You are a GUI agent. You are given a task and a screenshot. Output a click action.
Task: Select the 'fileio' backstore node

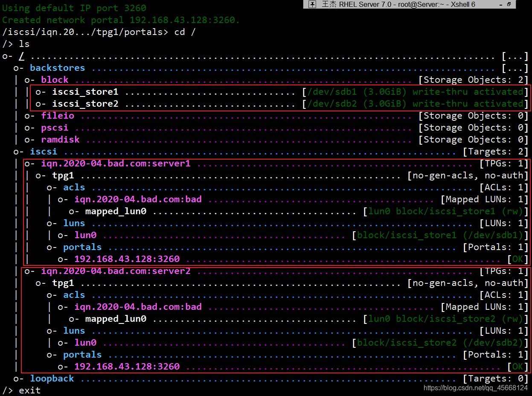(x=58, y=115)
